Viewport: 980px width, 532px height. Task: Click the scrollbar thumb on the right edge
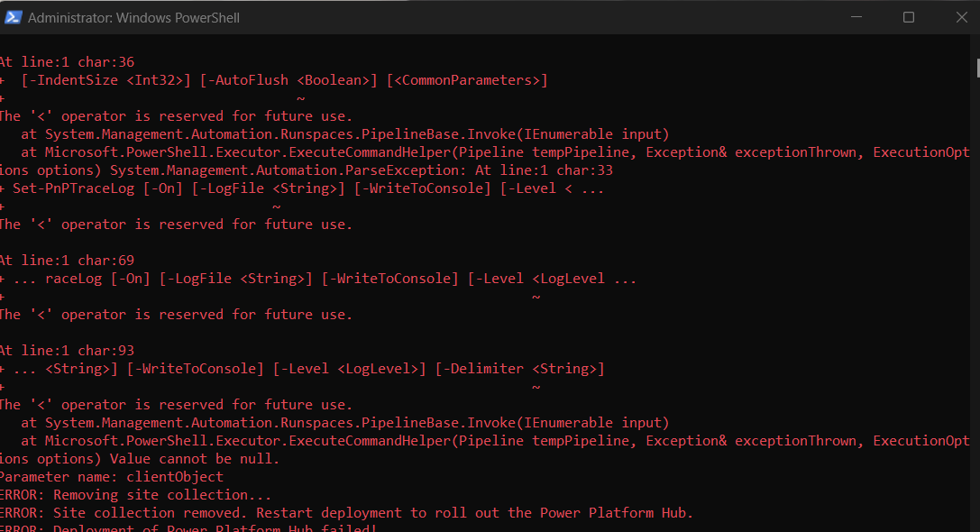point(975,68)
